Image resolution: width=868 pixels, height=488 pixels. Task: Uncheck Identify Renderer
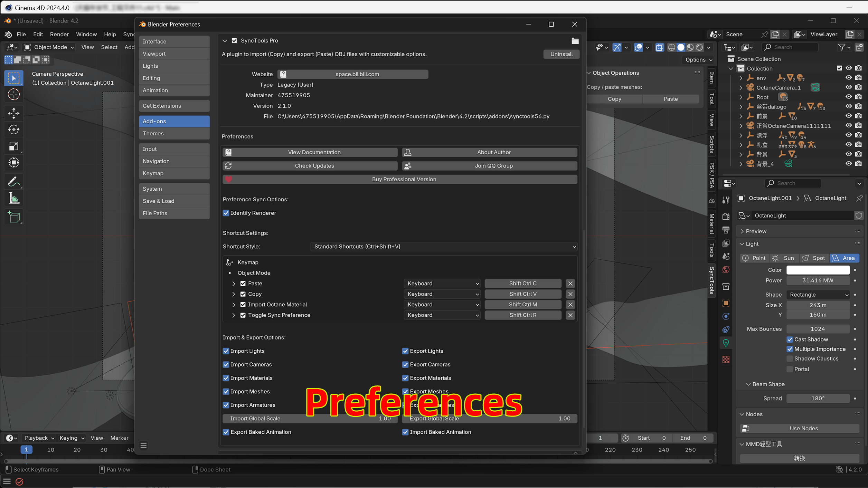coord(226,213)
